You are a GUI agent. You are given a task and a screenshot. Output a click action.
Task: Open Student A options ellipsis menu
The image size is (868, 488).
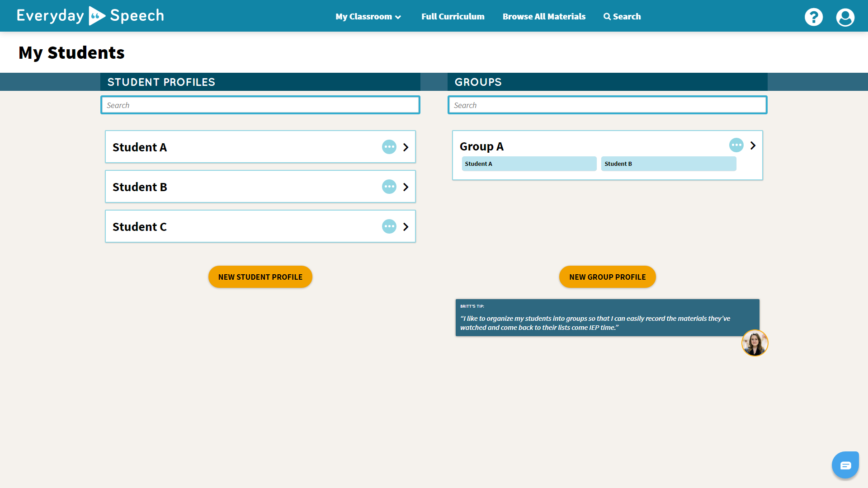tap(389, 147)
